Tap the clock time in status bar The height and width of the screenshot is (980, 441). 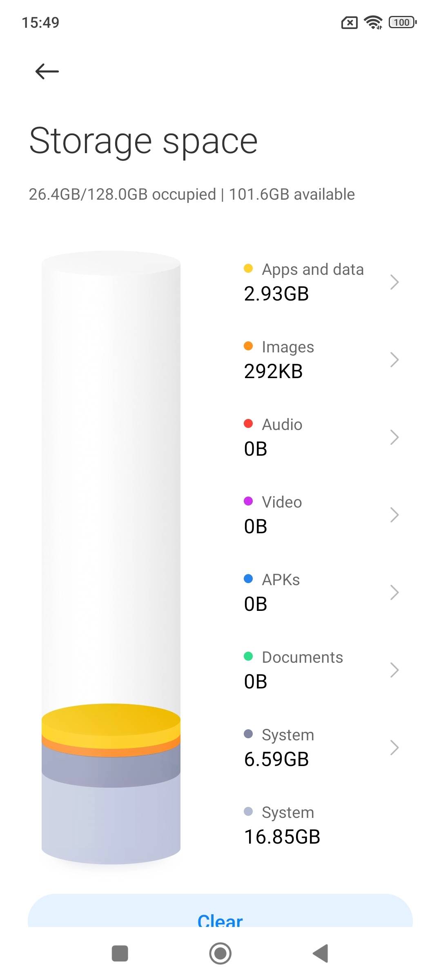tap(40, 22)
